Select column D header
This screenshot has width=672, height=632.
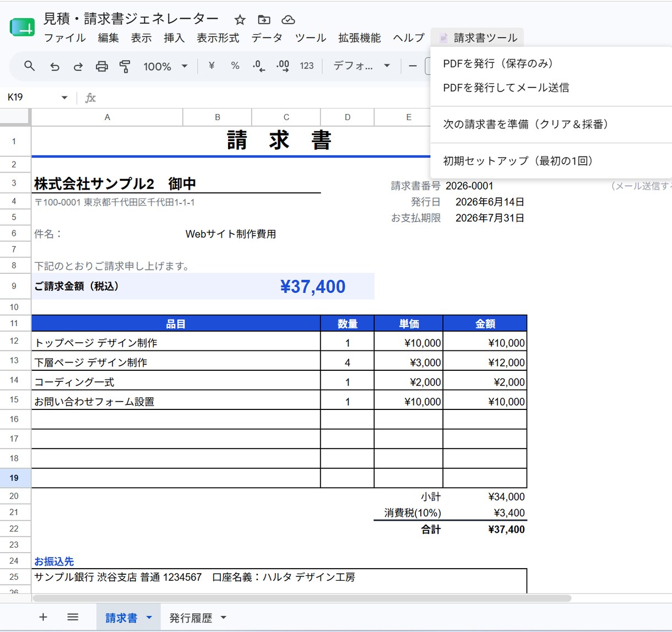pos(347,117)
